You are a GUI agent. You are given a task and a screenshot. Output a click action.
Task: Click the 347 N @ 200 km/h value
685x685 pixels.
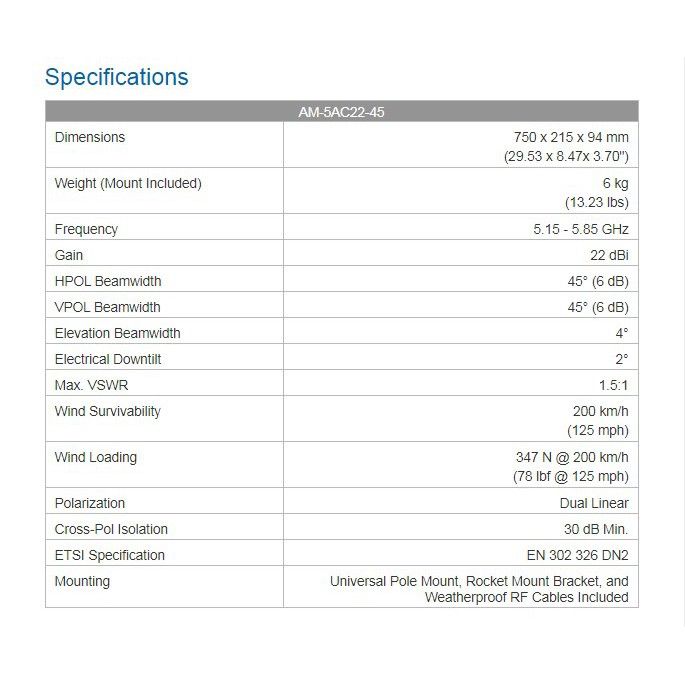point(571,457)
